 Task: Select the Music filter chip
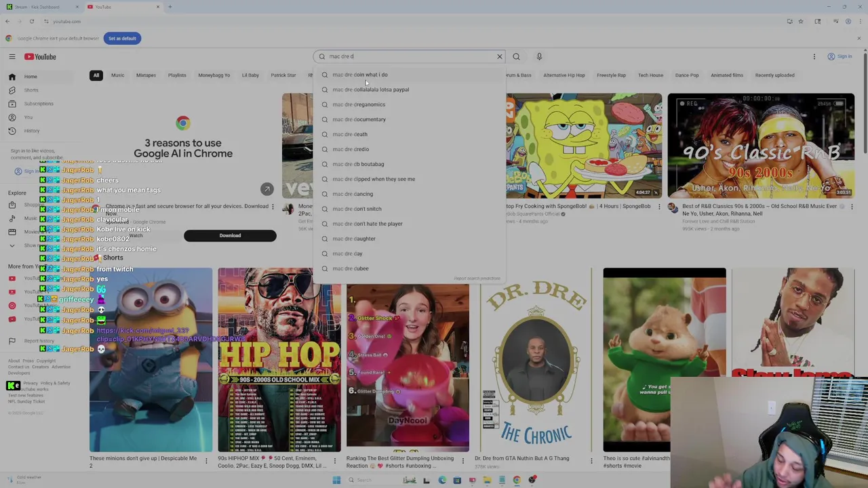117,75
